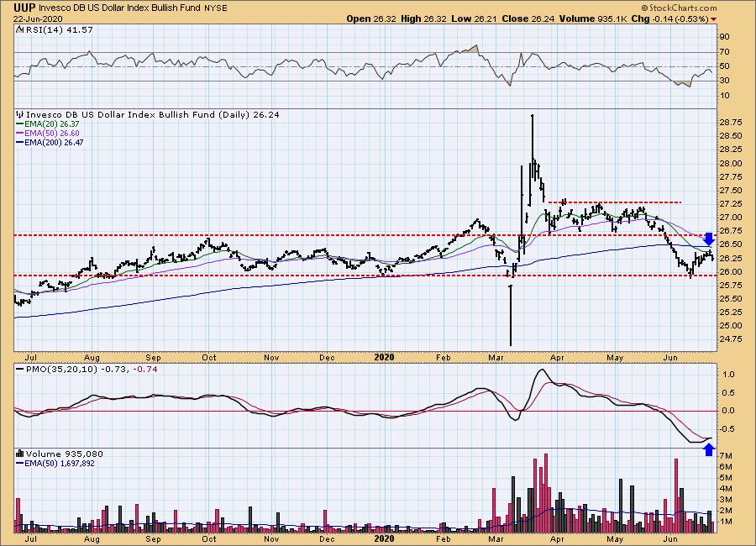Click the NYSE exchange label

[216, 8]
